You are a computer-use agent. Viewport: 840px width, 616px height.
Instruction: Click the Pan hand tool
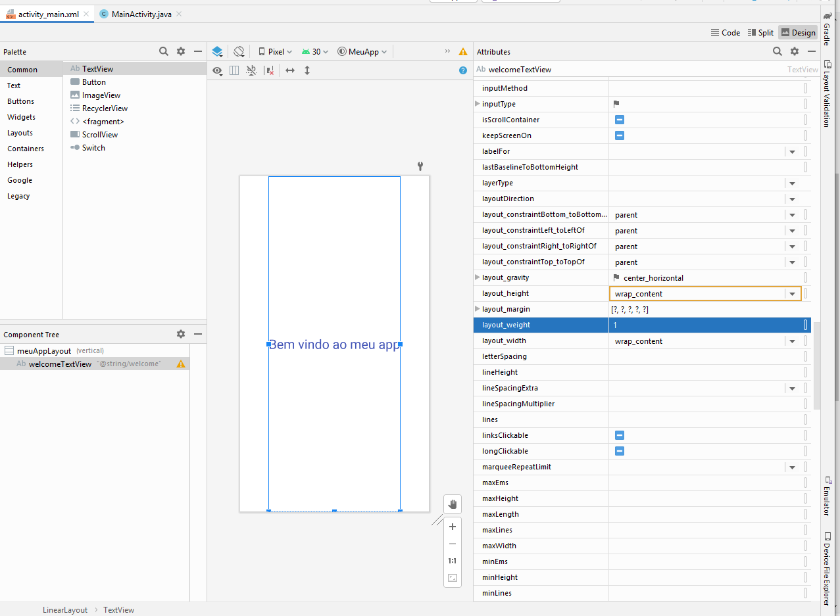pyautogui.click(x=453, y=504)
